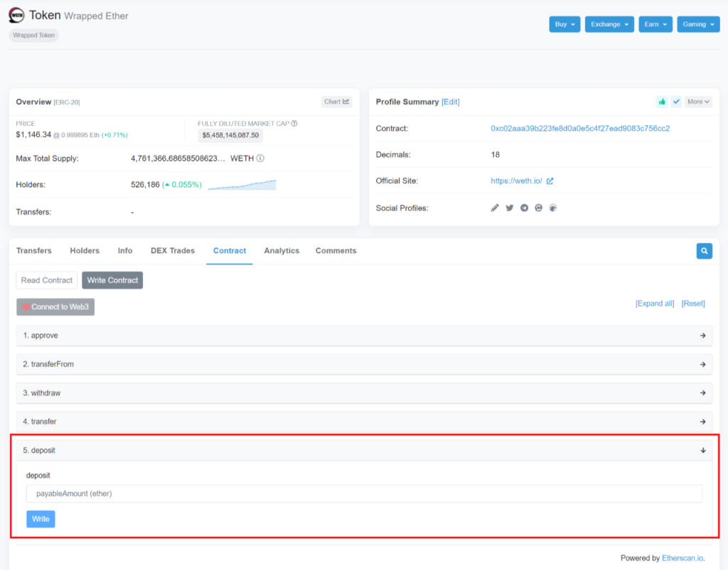This screenshot has width=728, height=570.
Task: Click the Write Contract button
Action: 112,280
